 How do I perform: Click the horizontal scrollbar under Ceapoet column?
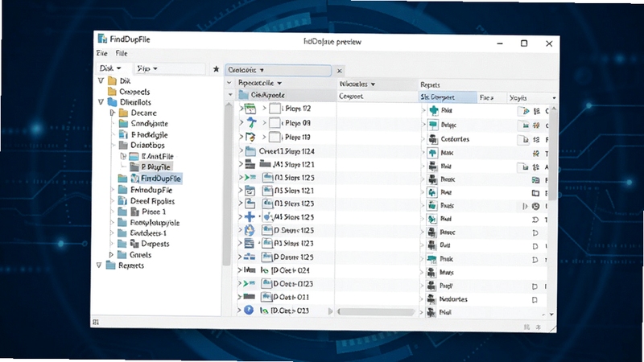(376, 312)
